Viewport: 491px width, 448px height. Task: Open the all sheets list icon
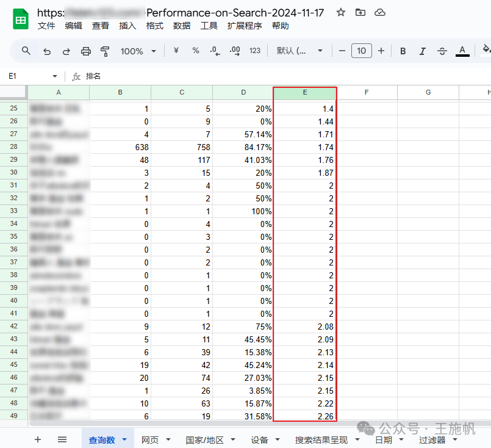pos(62,439)
